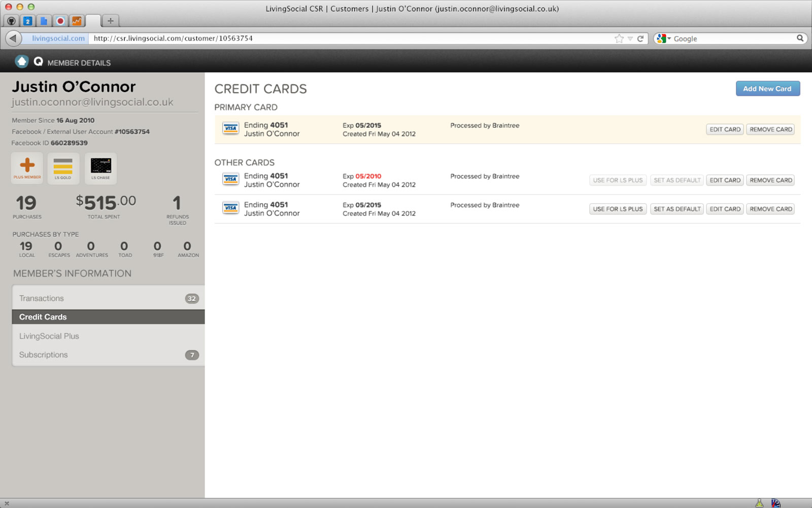Open the LivingSocial Plus section
Screen dimensions: 812x508
click(108, 335)
